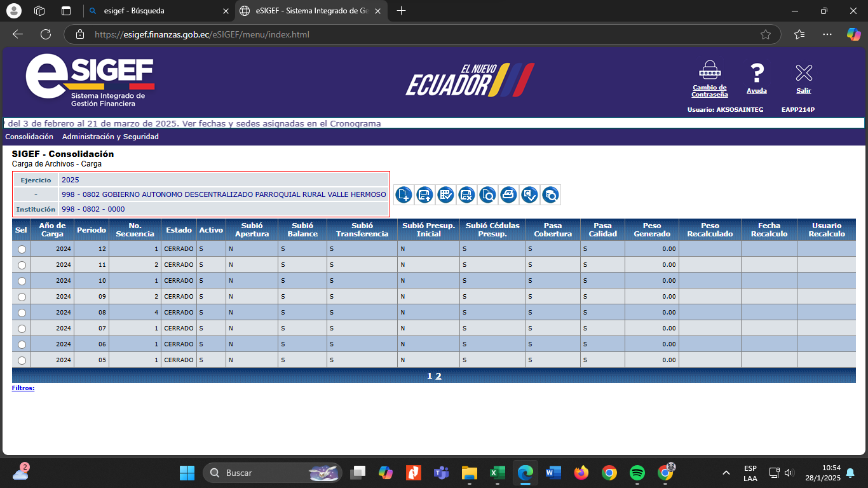The width and height of the screenshot is (868, 488).
Task: Open the Consolidación menu
Action: [29, 137]
